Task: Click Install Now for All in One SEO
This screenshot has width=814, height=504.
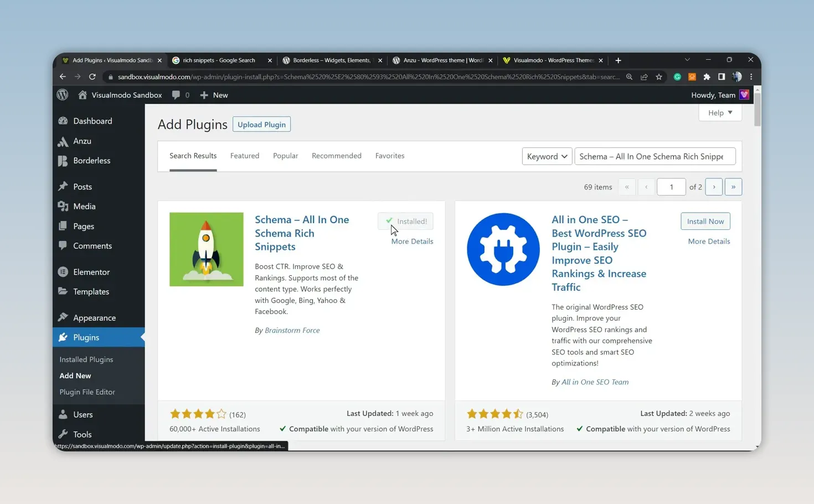Action: pyautogui.click(x=705, y=221)
